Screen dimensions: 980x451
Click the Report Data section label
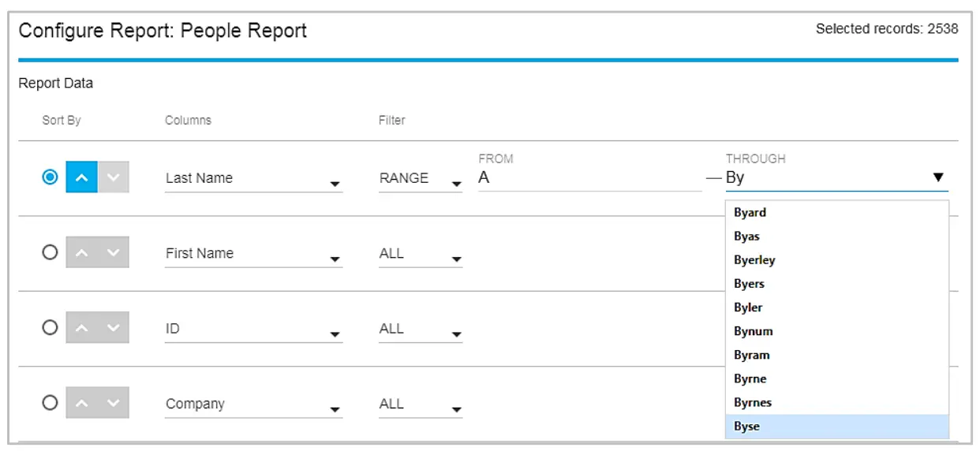click(56, 84)
